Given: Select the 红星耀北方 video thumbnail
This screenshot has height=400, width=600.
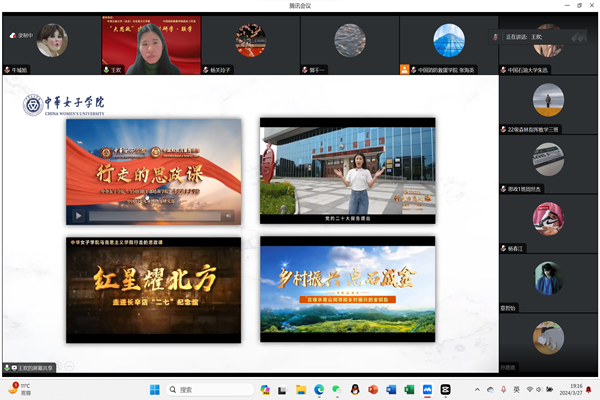Looking at the screenshot, I should pos(154,282).
